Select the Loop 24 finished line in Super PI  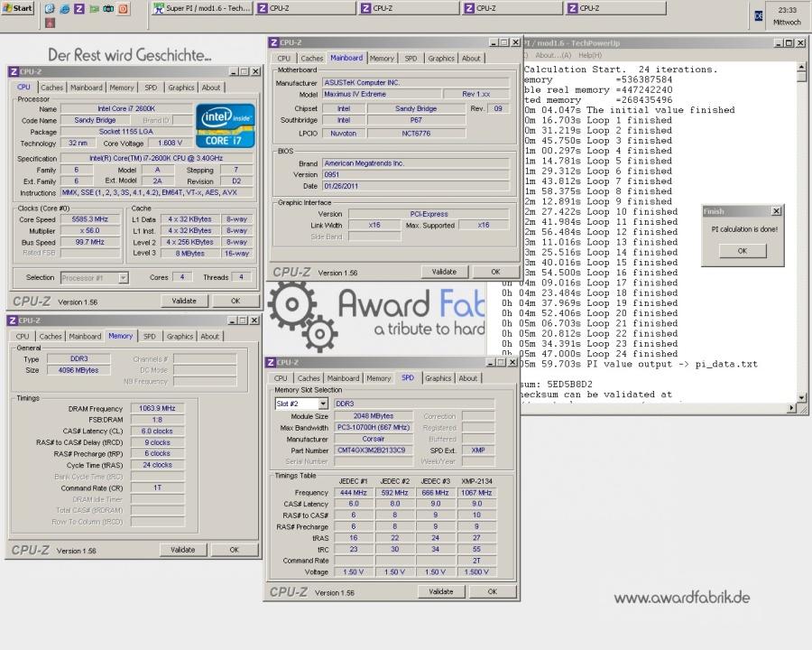point(590,354)
